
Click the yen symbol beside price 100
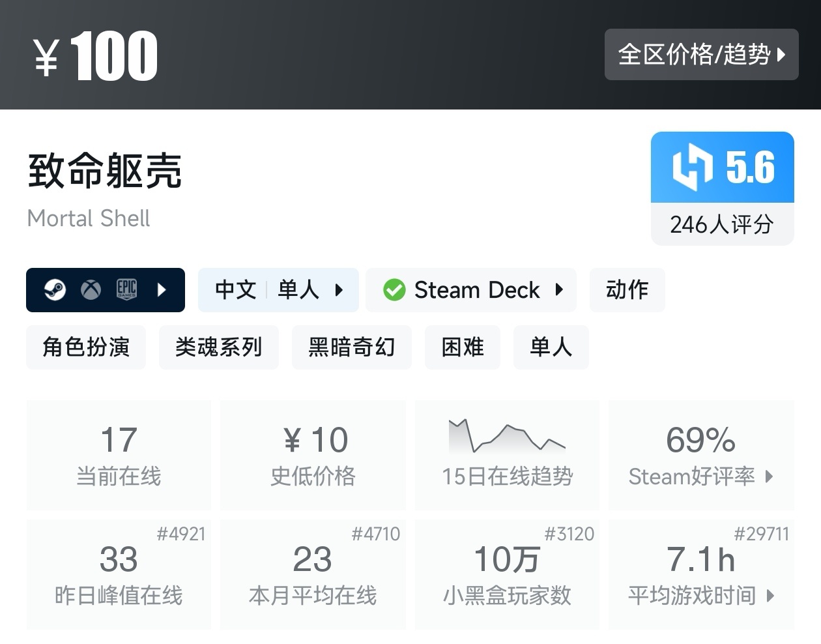(46, 57)
